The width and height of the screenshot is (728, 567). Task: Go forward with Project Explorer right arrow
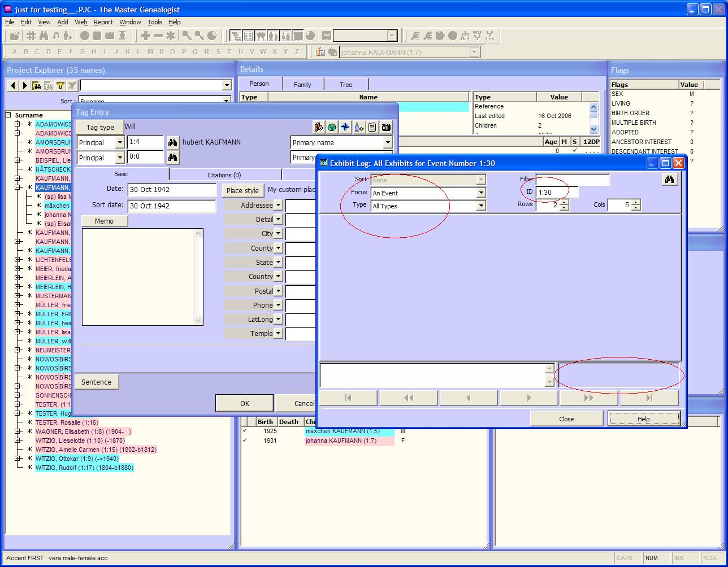tap(24, 85)
